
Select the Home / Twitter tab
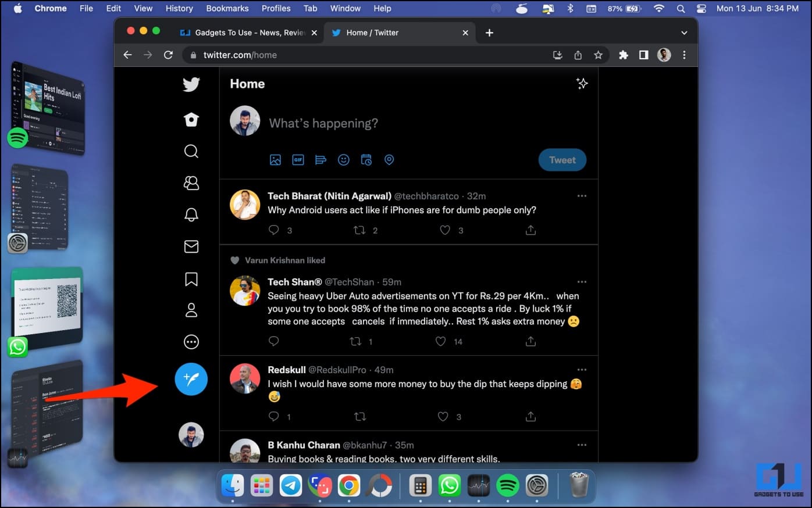click(x=400, y=33)
